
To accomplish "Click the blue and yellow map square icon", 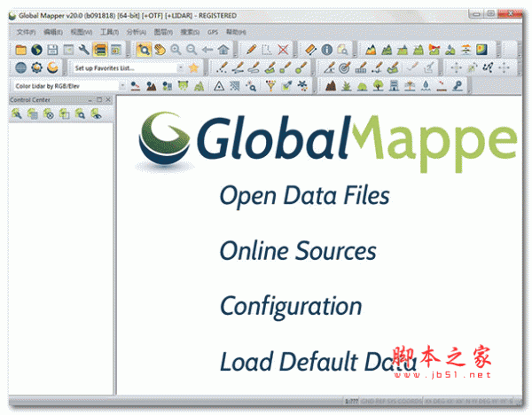I will coord(481,50).
